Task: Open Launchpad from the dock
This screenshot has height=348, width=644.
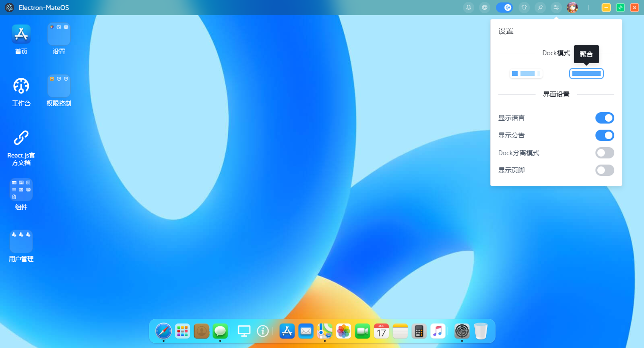Action: point(182,331)
